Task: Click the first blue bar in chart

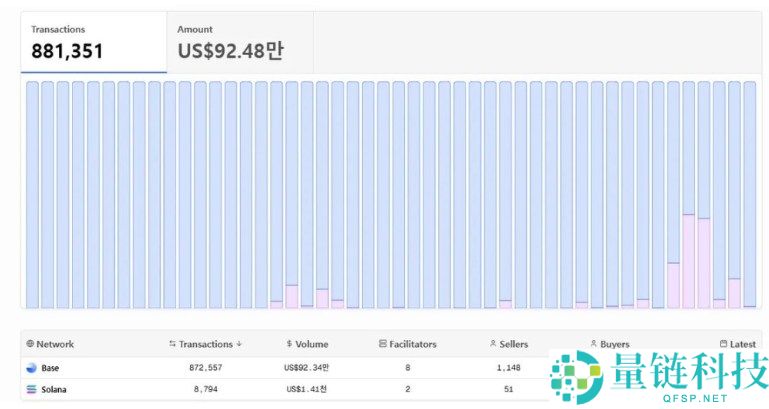Action: click(x=32, y=195)
